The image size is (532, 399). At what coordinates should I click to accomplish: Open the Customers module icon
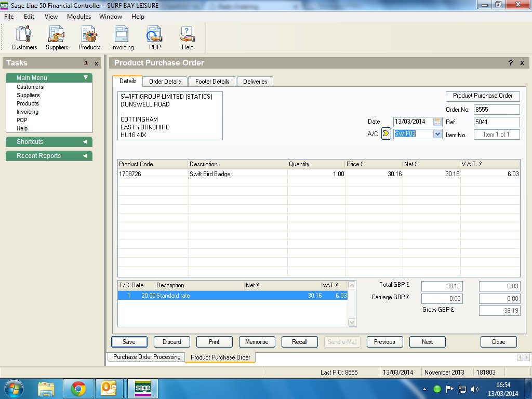24,38
